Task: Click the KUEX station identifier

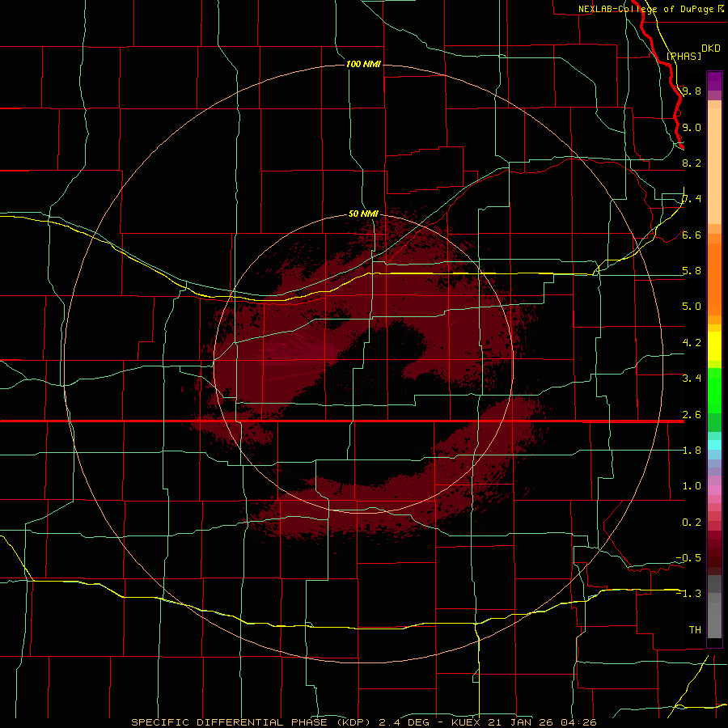Action: click(465, 722)
